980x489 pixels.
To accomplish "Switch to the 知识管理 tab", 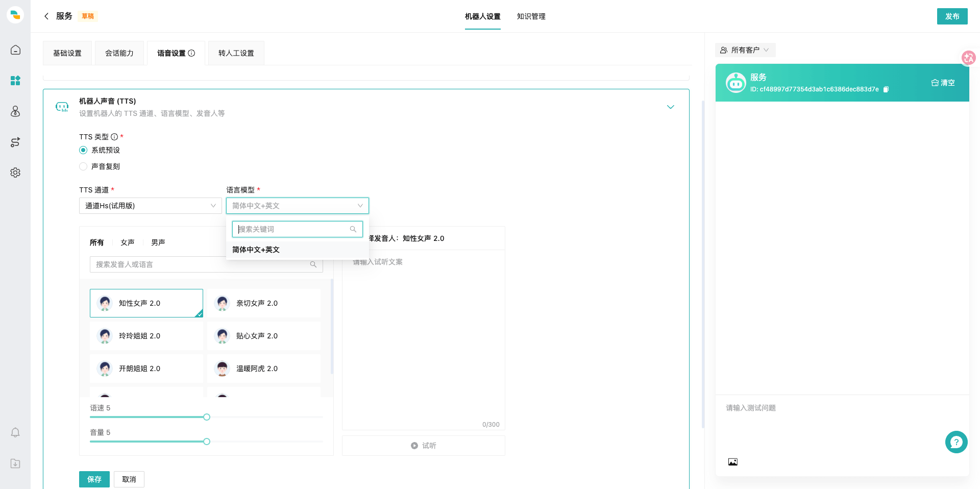I will click(x=531, y=16).
